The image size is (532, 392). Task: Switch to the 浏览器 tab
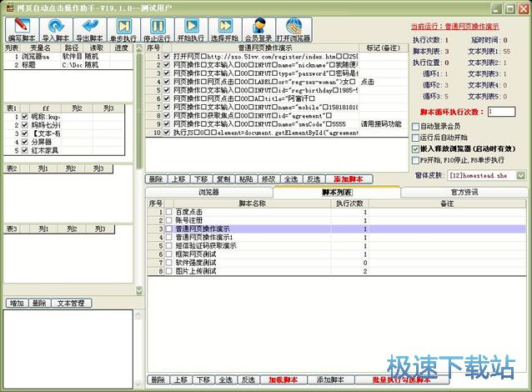[208, 192]
